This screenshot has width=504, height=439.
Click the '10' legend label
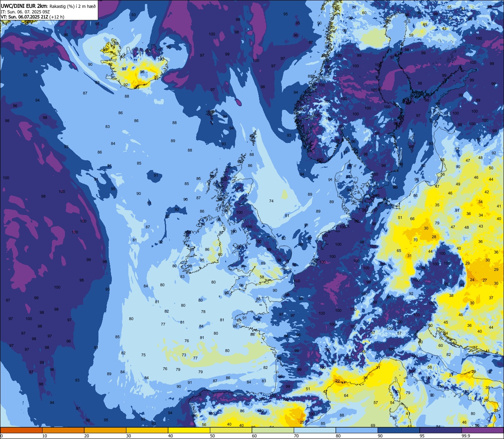[x=44, y=436]
